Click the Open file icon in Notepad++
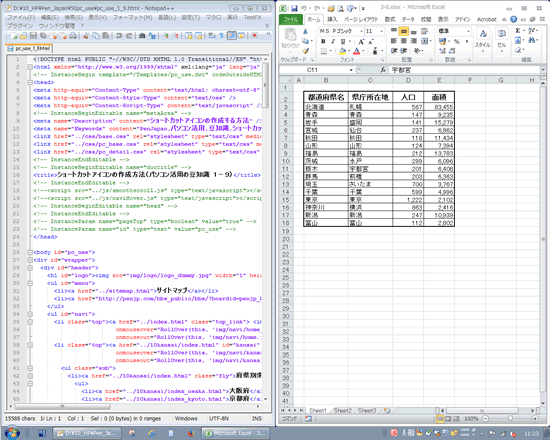This screenshot has height=440, width=550. pyautogui.click(x=24, y=35)
